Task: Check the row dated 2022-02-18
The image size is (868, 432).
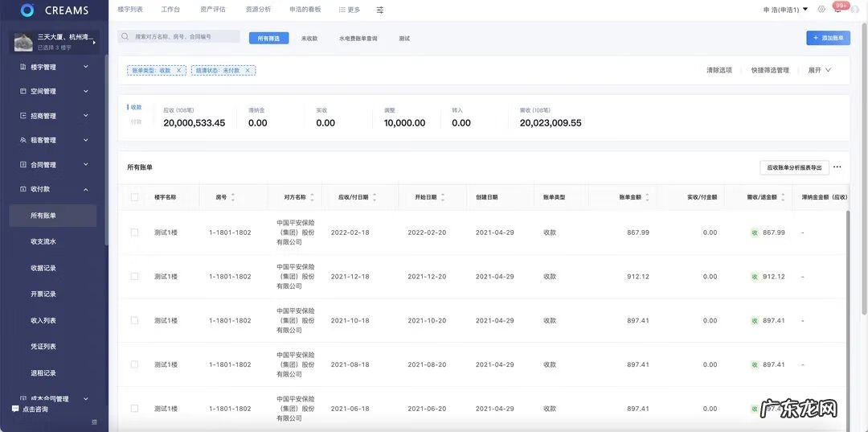Action: coord(134,232)
